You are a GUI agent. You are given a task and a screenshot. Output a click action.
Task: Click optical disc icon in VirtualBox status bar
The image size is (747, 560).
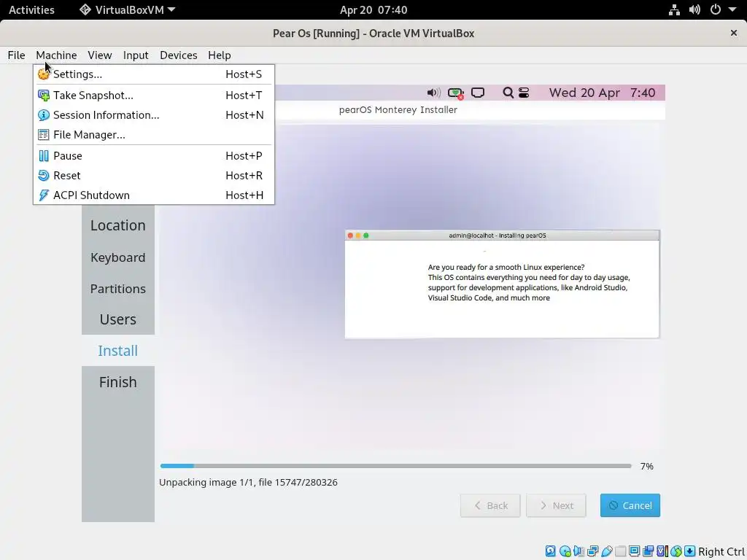(565, 551)
